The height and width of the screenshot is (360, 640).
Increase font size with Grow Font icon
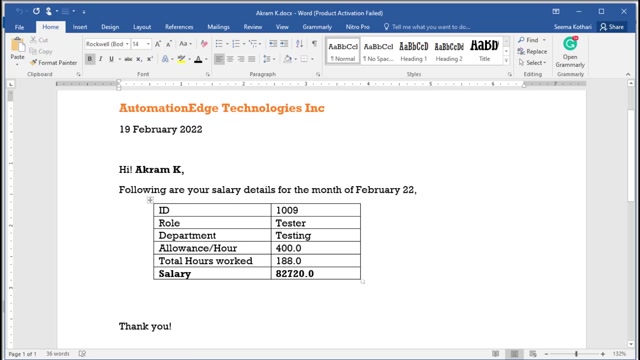(158, 44)
